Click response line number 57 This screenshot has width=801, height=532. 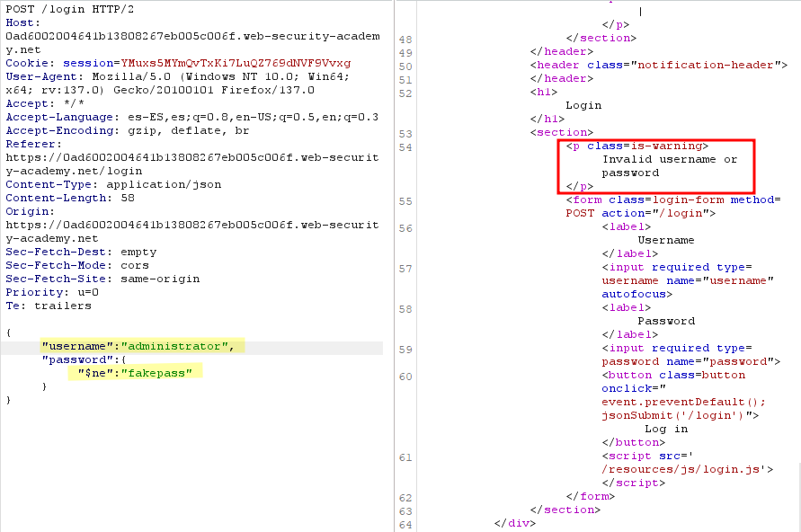(x=405, y=269)
